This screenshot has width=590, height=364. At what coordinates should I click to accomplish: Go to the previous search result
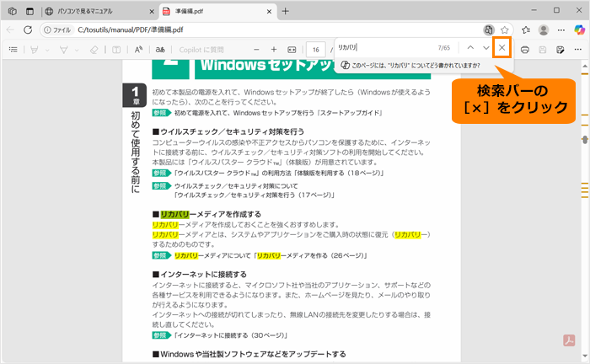tap(470, 48)
